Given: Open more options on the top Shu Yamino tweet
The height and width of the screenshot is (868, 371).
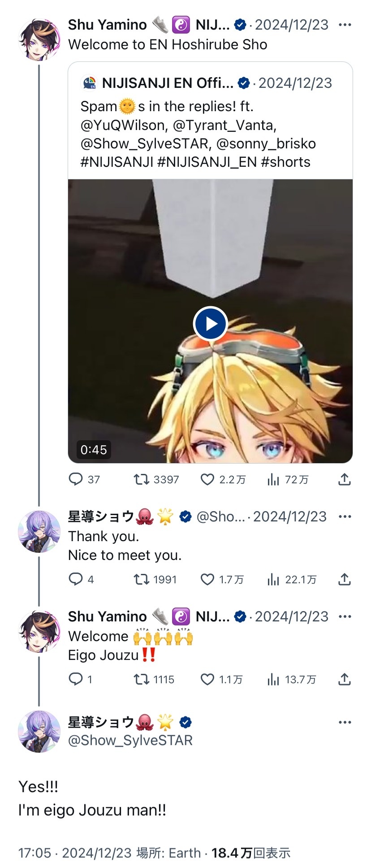Looking at the screenshot, I should coord(345,25).
